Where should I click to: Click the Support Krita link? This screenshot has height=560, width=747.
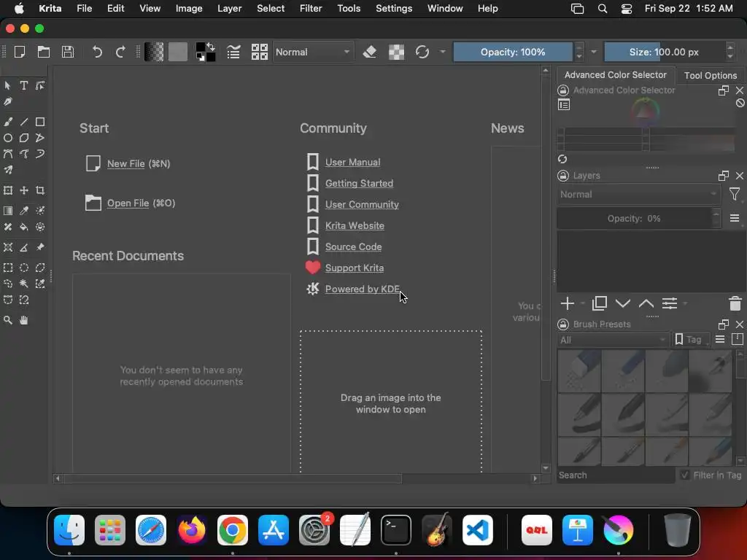[355, 268]
